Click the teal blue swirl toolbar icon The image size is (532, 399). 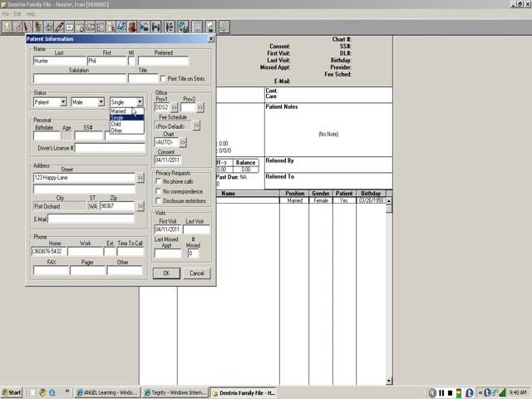(121, 27)
